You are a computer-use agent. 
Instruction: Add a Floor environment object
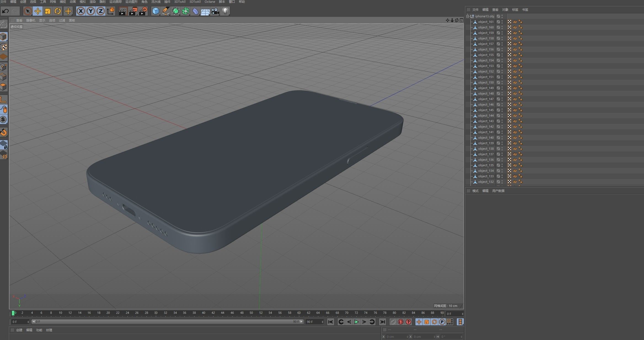point(205,11)
